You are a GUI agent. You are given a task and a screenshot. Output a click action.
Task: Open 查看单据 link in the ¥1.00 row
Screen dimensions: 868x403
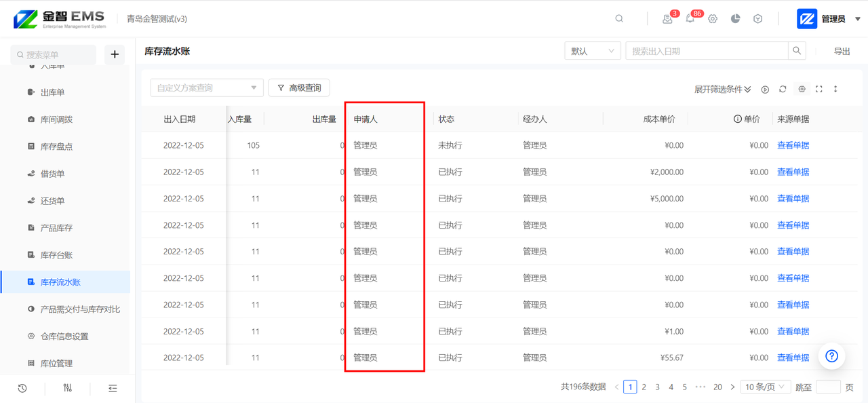[793, 331]
